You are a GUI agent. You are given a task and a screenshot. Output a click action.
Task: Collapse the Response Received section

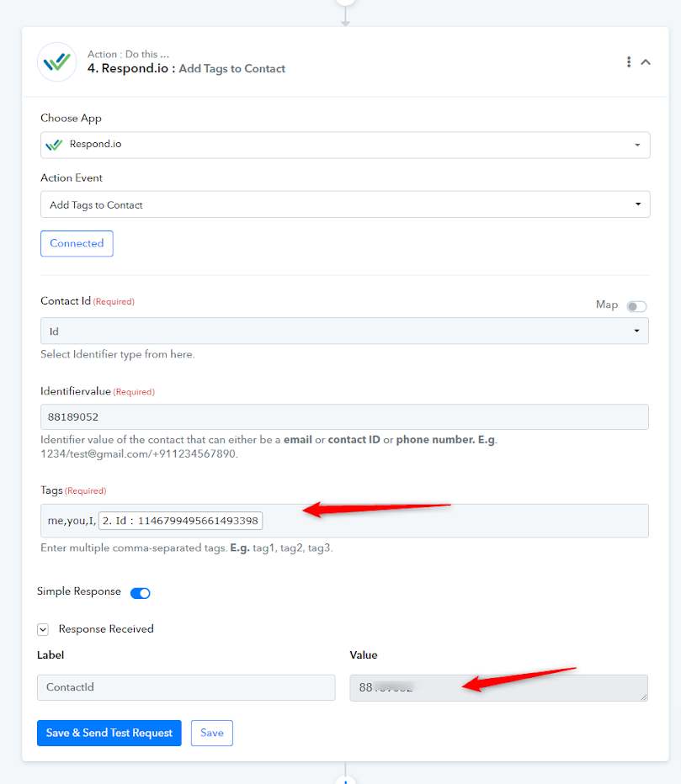[x=43, y=629]
